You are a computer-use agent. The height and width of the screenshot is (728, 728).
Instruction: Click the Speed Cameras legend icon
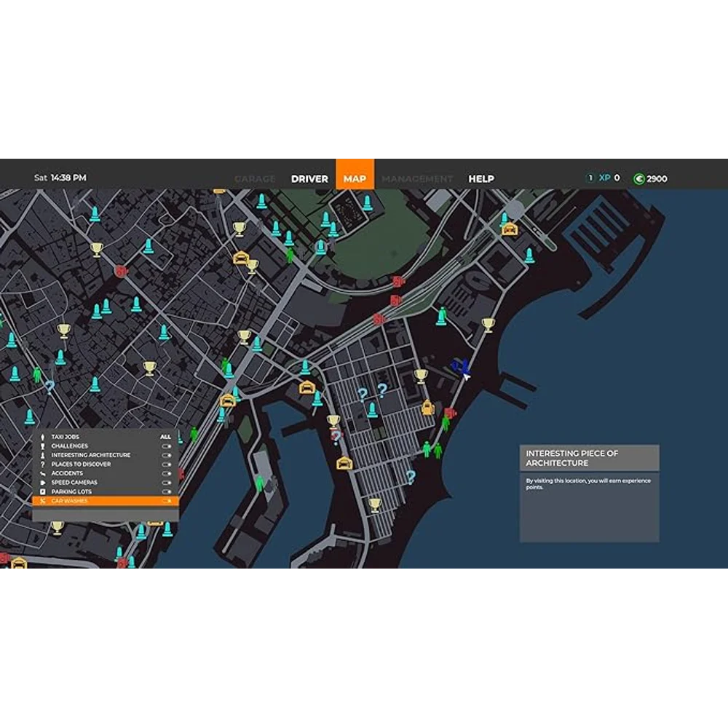pyautogui.click(x=42, y=483)
